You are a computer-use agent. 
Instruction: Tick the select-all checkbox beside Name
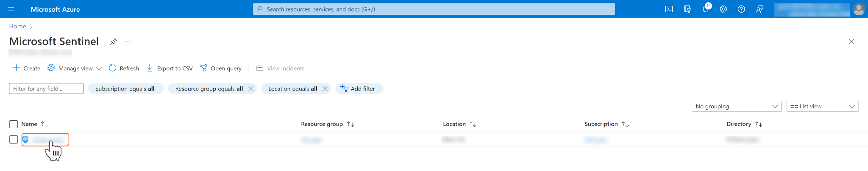pos(14,124)
